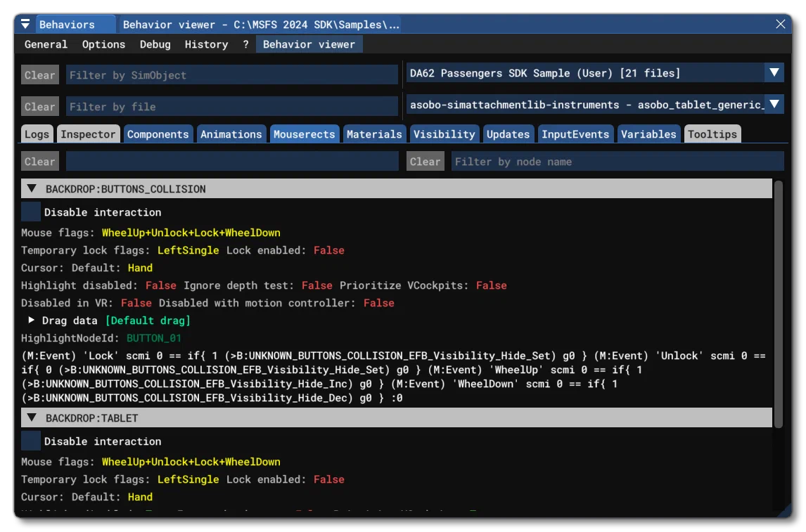Viewport: 806px width, 532px height.
Task: Clear the SimObject filter
Action: click(39, 75)
